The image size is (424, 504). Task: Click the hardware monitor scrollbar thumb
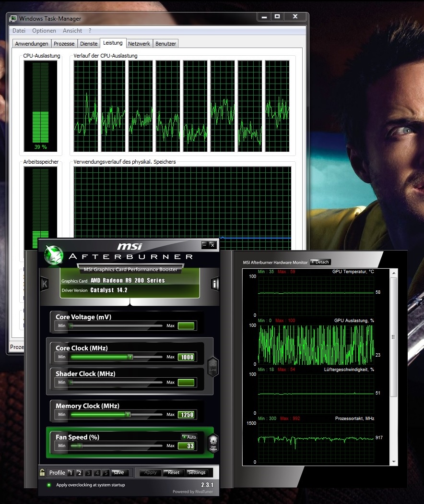click(x=394, y=337)
